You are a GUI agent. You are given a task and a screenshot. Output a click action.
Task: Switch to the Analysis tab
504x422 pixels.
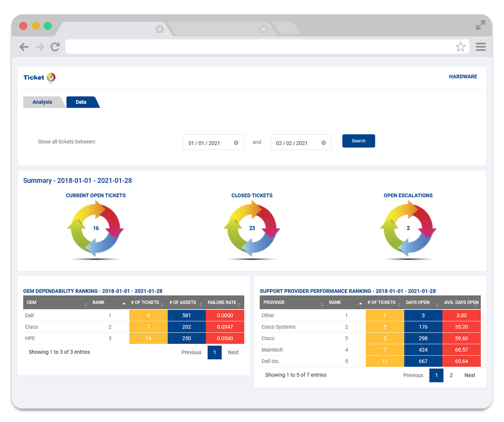tap(42, 102)
